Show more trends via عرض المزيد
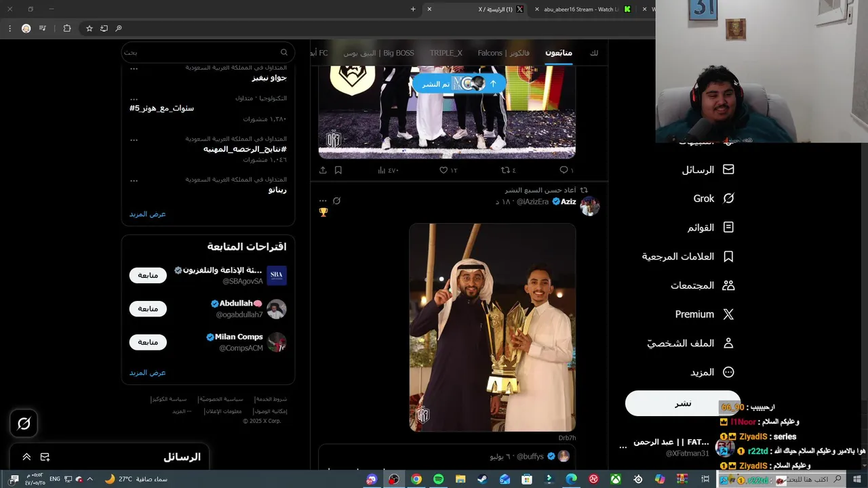Image resolution: width=868 pixels, height=488 pixels. point(148,214)
